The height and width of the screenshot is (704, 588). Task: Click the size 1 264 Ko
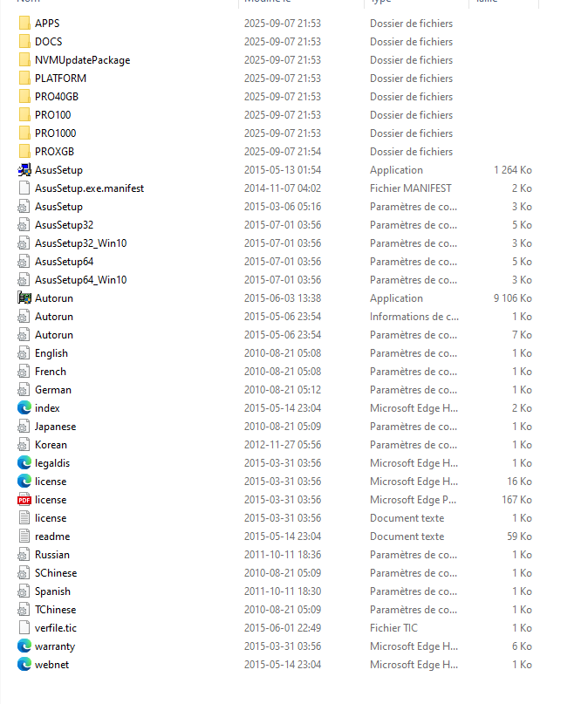point(513,170)
